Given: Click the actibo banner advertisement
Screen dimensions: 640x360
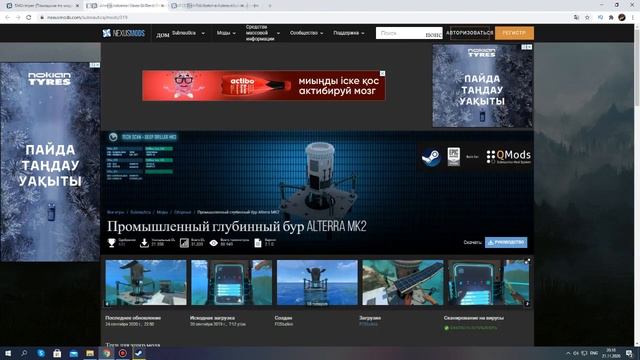Looking at the screenshot, I should 263,85.
